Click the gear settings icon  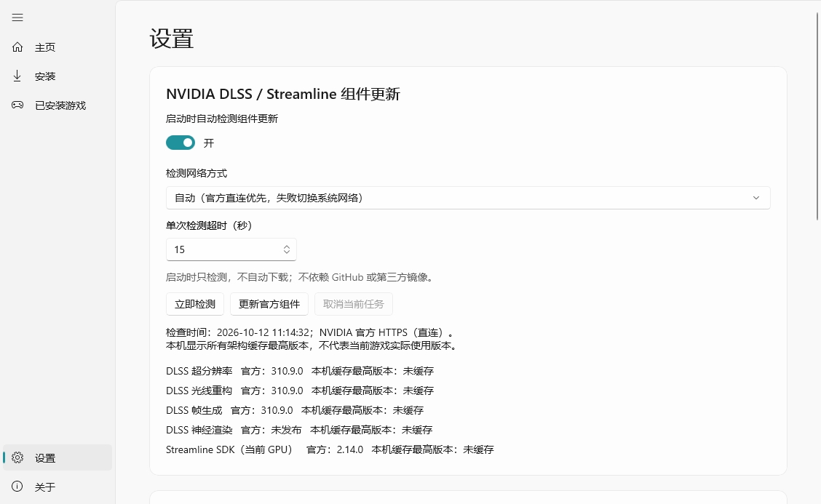pyautogui.click(x=17, y=457)
